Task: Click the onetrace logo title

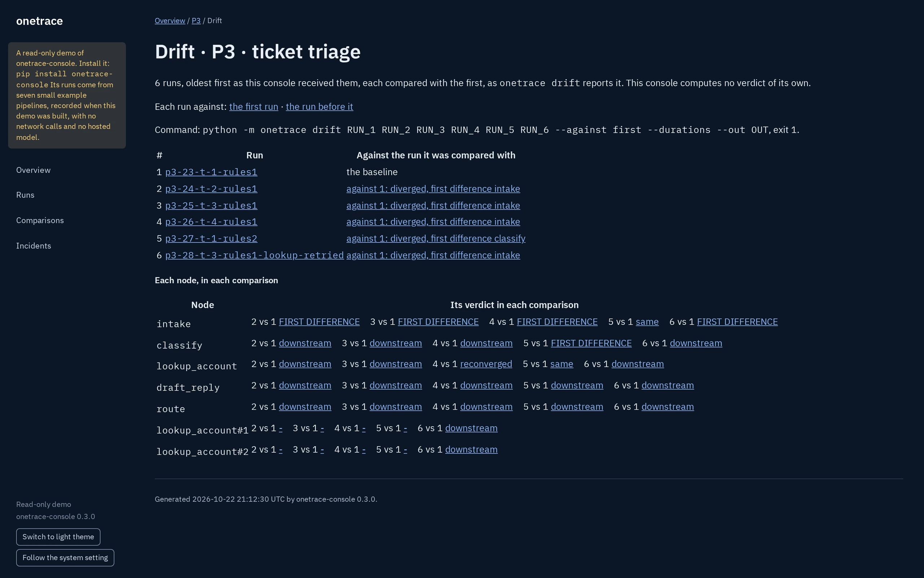Action: point(39,21)
